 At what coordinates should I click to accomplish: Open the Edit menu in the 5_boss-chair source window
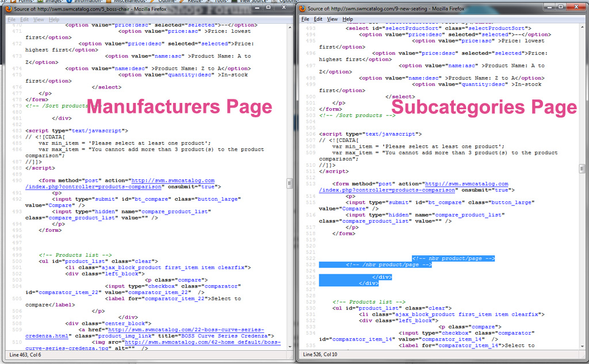pos(24,20)
